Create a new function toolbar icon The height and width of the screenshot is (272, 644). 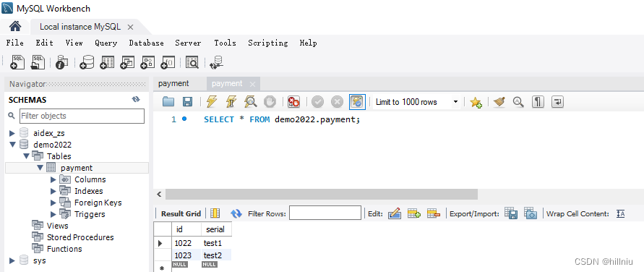tap(168, 61)
